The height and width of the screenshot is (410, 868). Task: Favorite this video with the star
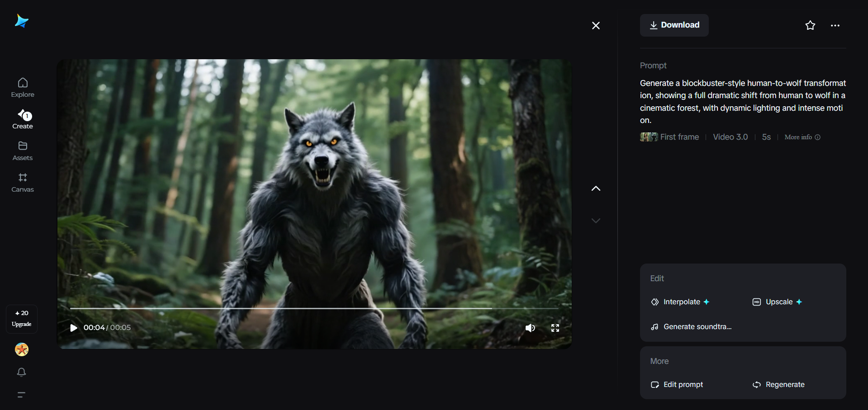coord(810,25)
